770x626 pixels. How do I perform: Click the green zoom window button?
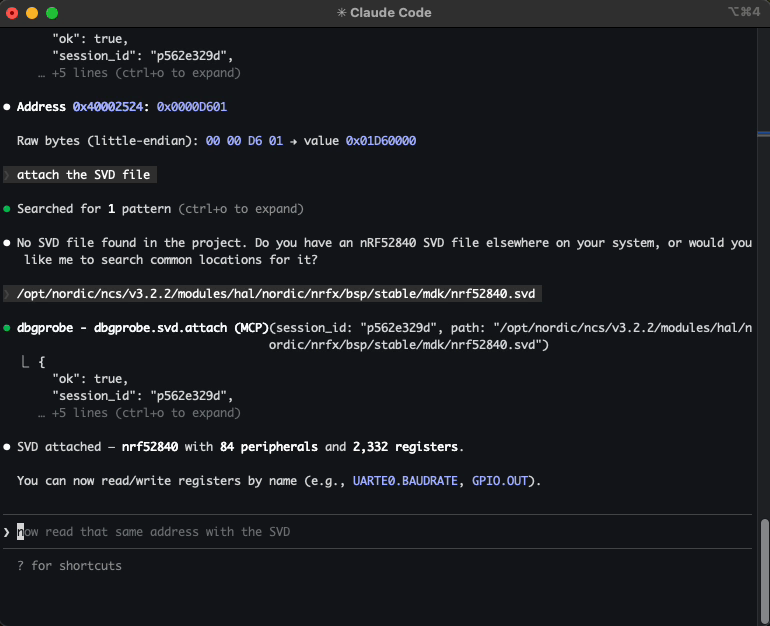coord(52,13)
